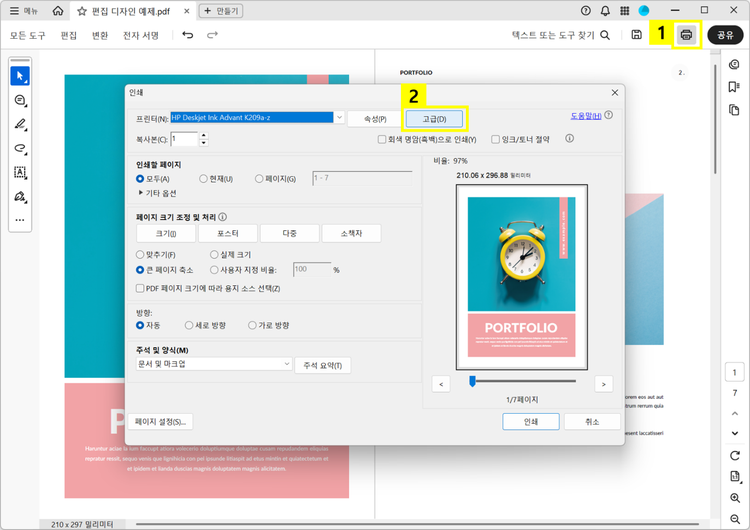Open the 변환 menu
The height and width of the screenshot is (530, 750).
(x=100, y=35)
